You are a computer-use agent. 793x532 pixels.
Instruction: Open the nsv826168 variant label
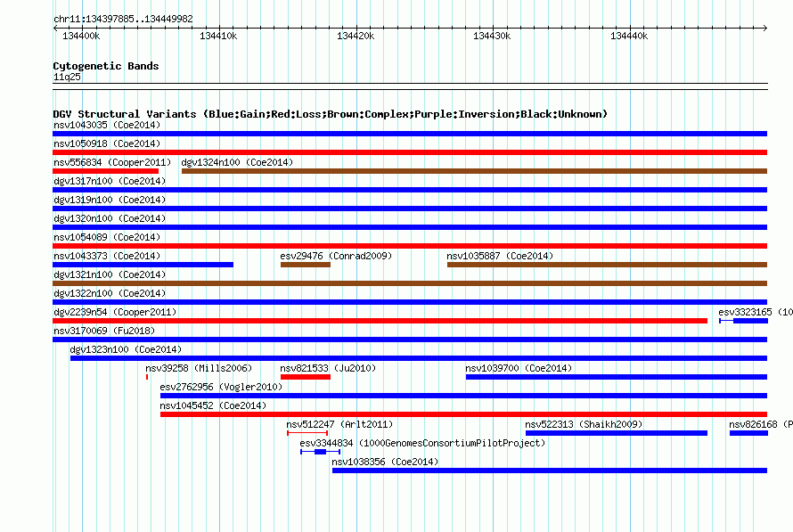(x=761, y=424)
